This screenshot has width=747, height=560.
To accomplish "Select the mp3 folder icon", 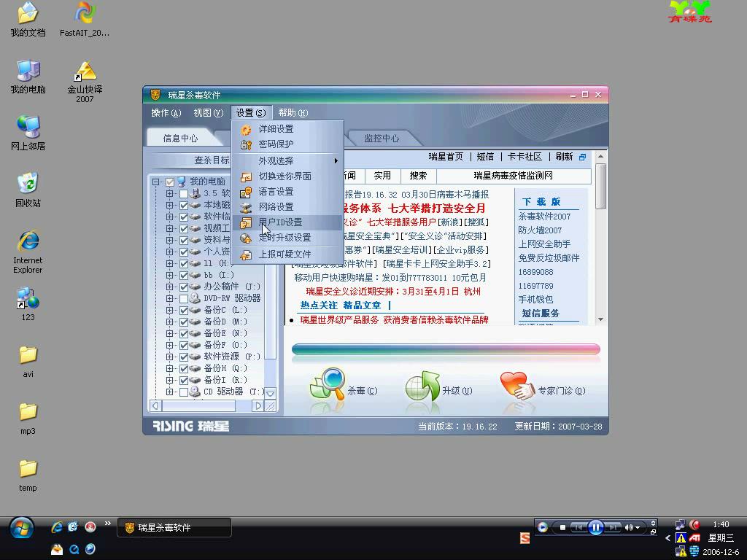I will pos(28,418).
